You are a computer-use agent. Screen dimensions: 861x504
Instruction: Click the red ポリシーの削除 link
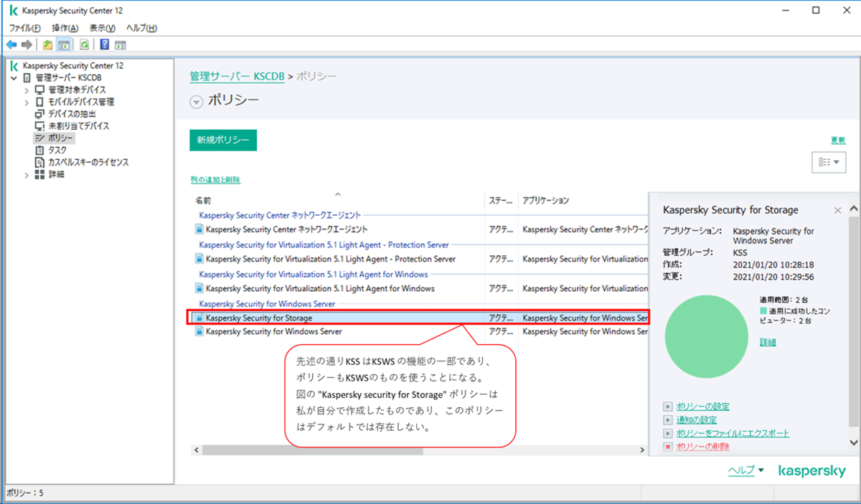703,447
